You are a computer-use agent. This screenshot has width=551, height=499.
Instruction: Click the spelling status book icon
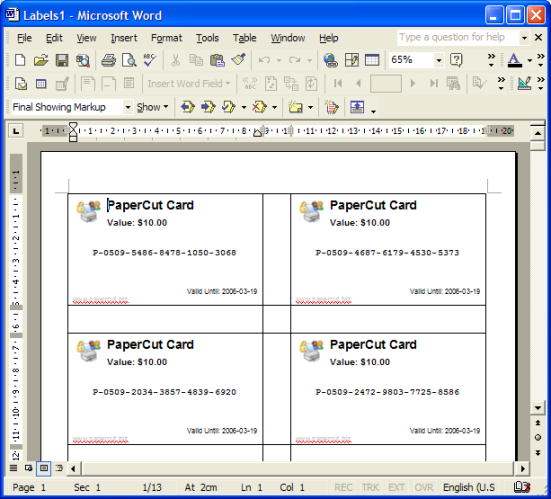point(522,487)
